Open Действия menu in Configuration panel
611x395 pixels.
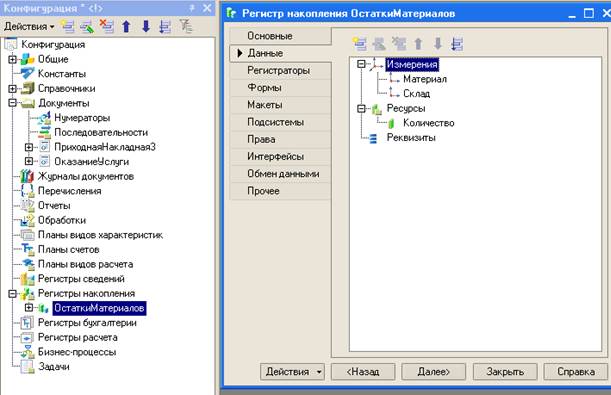click(x=29, y=26)
